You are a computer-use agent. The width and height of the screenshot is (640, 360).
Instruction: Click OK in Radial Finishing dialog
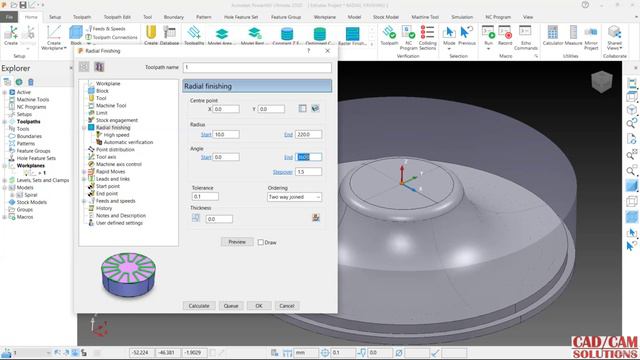pos(259,306)
